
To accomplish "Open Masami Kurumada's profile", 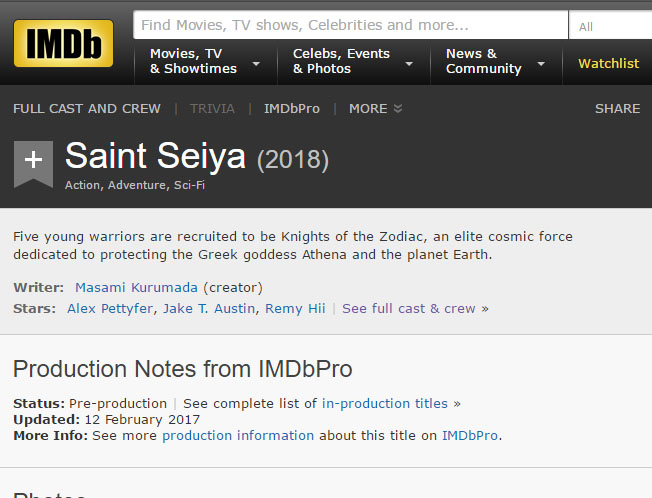I will pos(136,287).
